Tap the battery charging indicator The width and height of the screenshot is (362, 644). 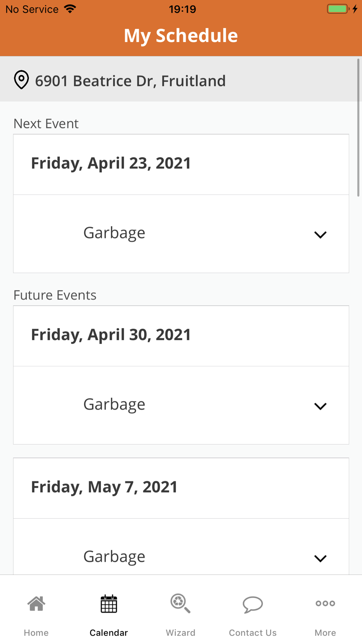[x=342, y=9]
